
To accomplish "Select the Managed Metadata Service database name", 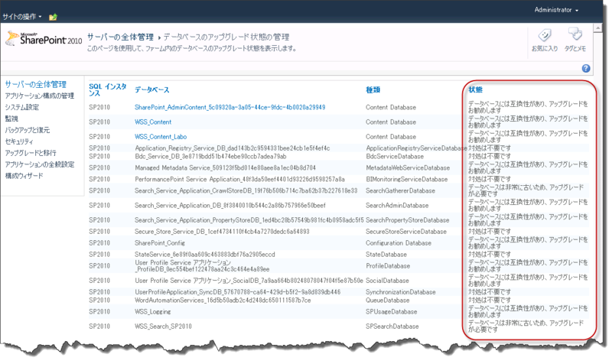I will [x=225, y=167].
